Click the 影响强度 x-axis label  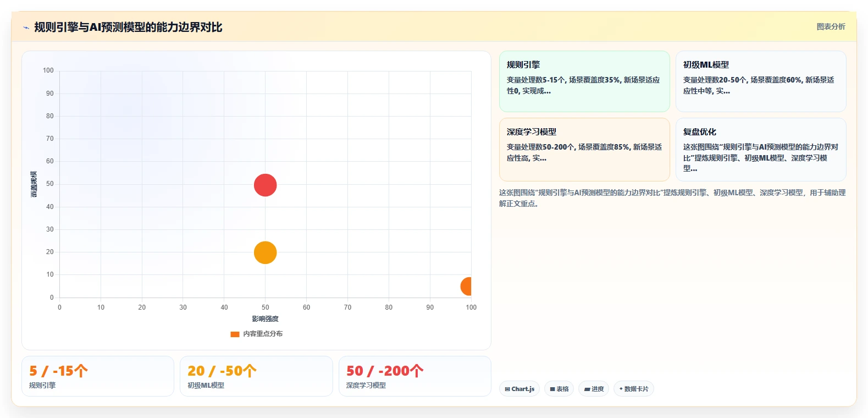266,319
